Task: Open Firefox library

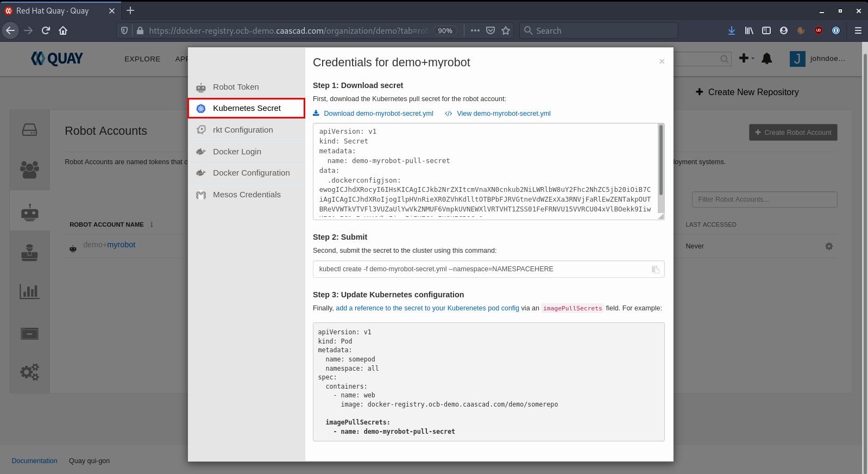Action: (x=749, y=30)
